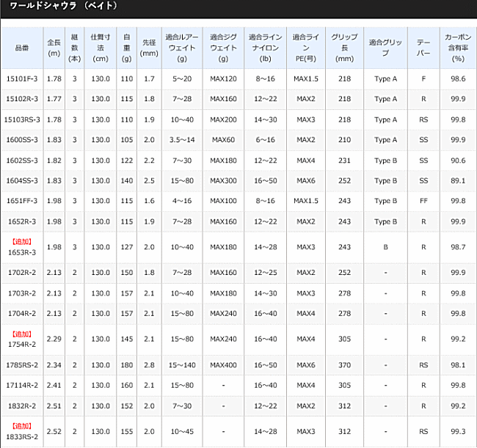The image size is (477, 448).
Task: Click the grip length value 231
Action: point(344,160)
